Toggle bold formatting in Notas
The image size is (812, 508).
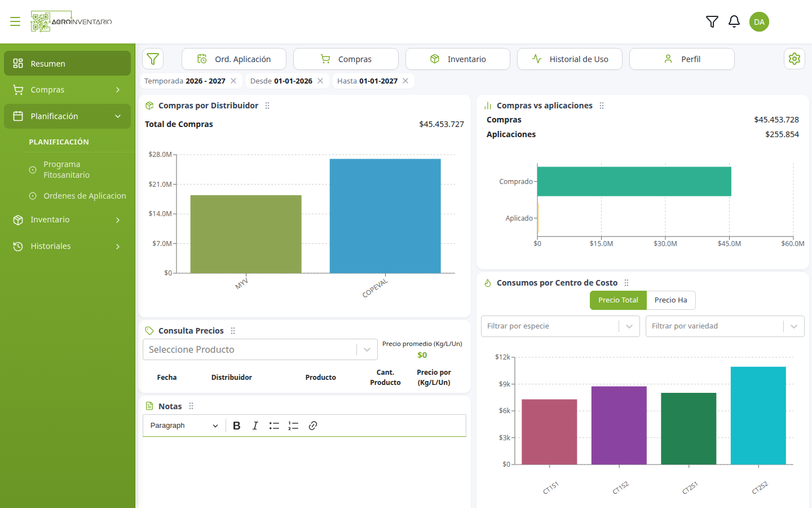(237, 426)
